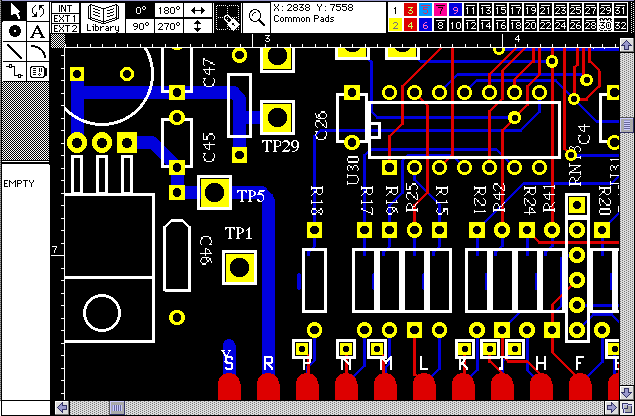Toggle the padlock lock icon
The height and width of the screenshot is (416, 635).
228,17
